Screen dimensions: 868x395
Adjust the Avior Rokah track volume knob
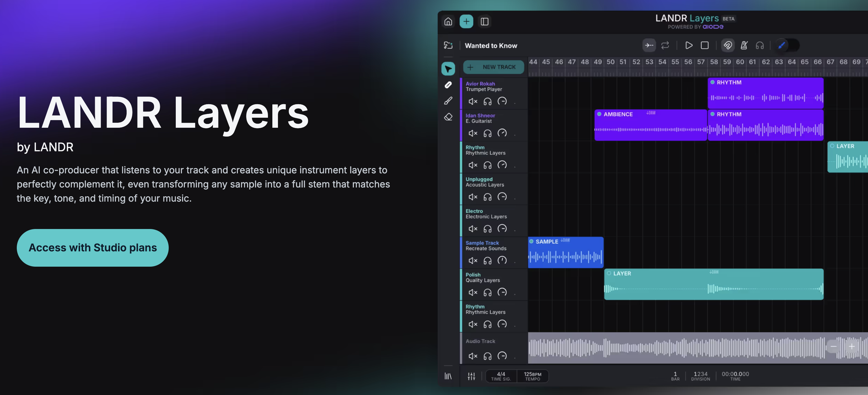pos(502,101)
